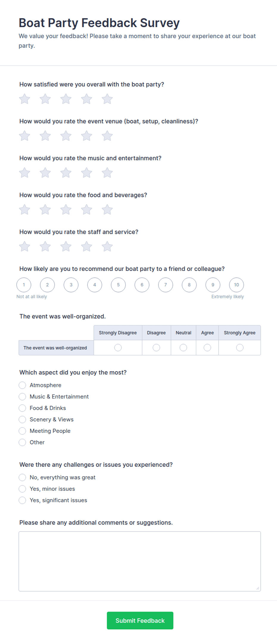Viewport: 277px width, 644px height.
Task: Rate overall satisfaction first star
Action: [x=24, y=99]
